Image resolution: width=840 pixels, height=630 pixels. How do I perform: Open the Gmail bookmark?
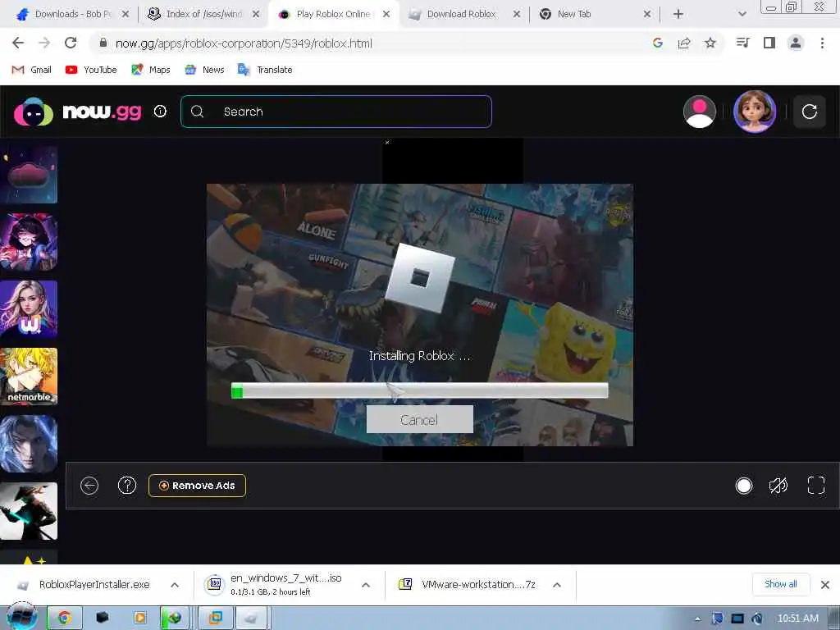32,70
